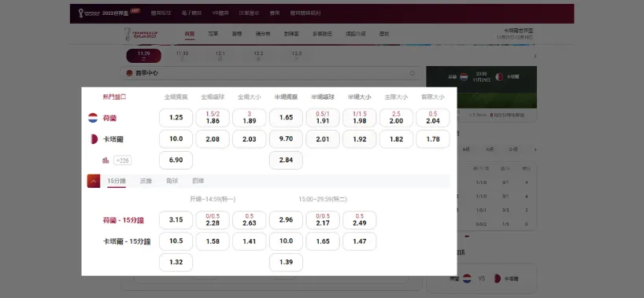
Task: Click the Netherlands flag beside 荷蘭
Action: click(x=93, y=118)
